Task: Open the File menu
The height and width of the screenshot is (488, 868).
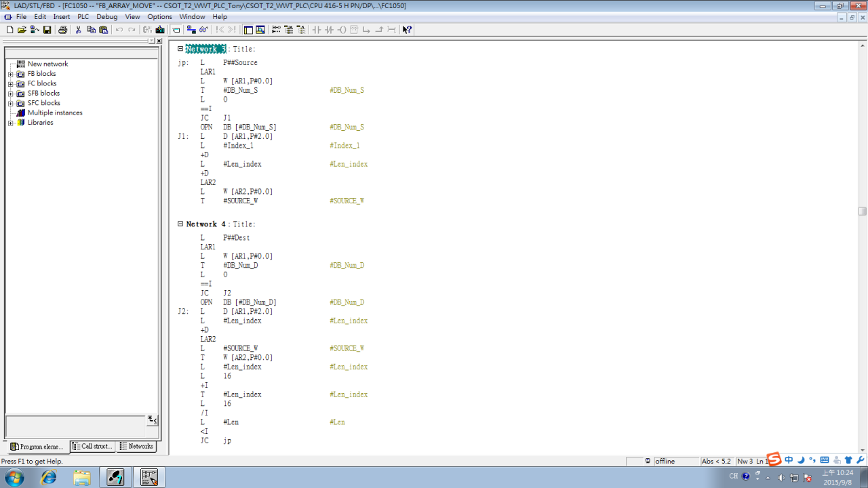Action: (21, 16)
